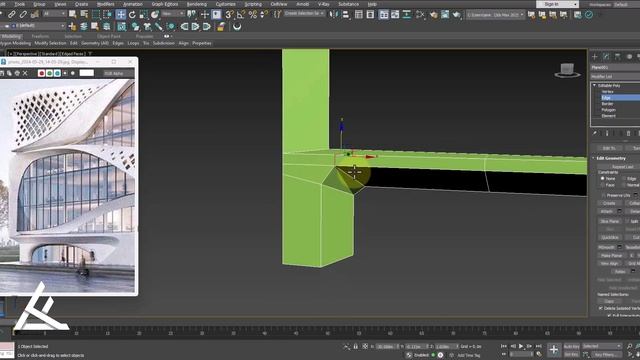This screenshot has width=640, height=360.
Task: Switch to the Hierarchy command panel tab
Action: 618,57
